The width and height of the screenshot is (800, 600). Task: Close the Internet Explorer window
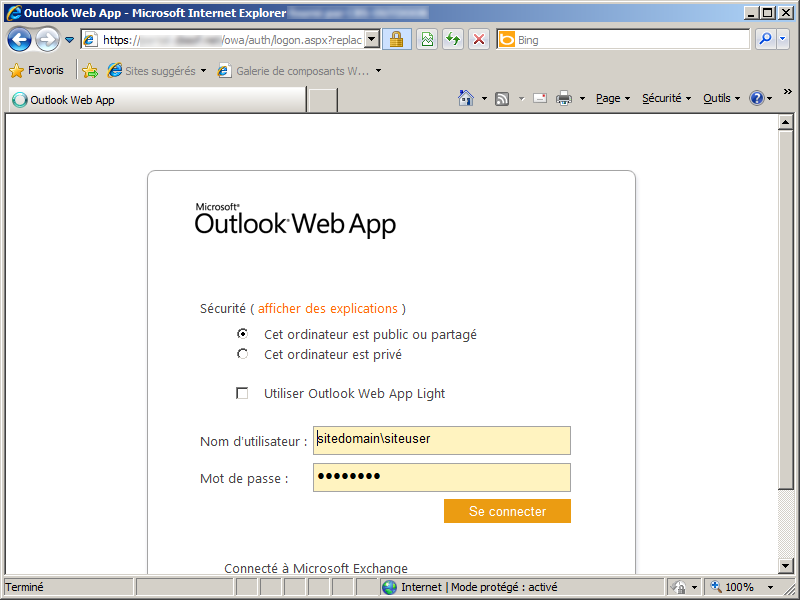coord(785,13)
